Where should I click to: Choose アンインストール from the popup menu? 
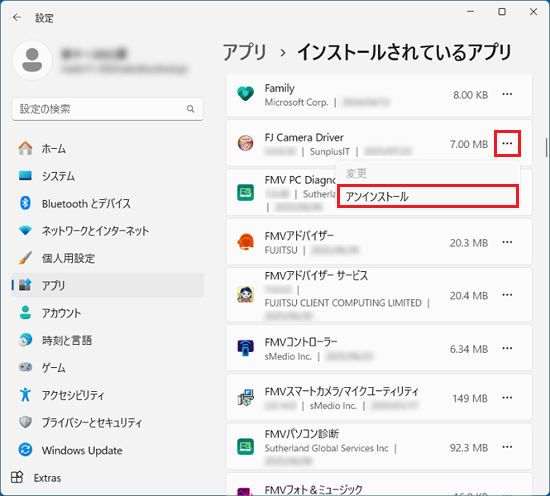[428, 196]
